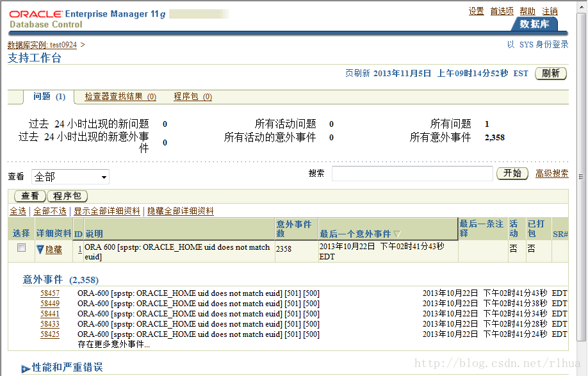
Task: Open the 查看 dropdown showing 全部
Action: pos(70,177)
